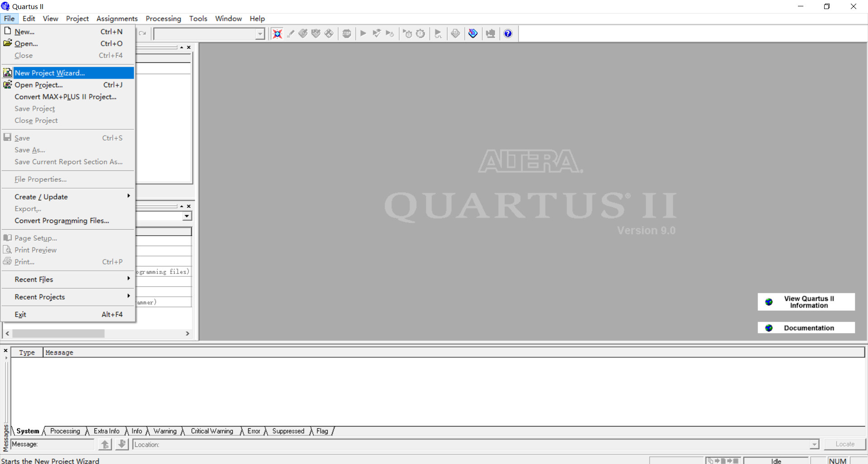Run Analysis and Synthesis from the toolbar
The image size is (868, 464).
click(x=377, y=33)
